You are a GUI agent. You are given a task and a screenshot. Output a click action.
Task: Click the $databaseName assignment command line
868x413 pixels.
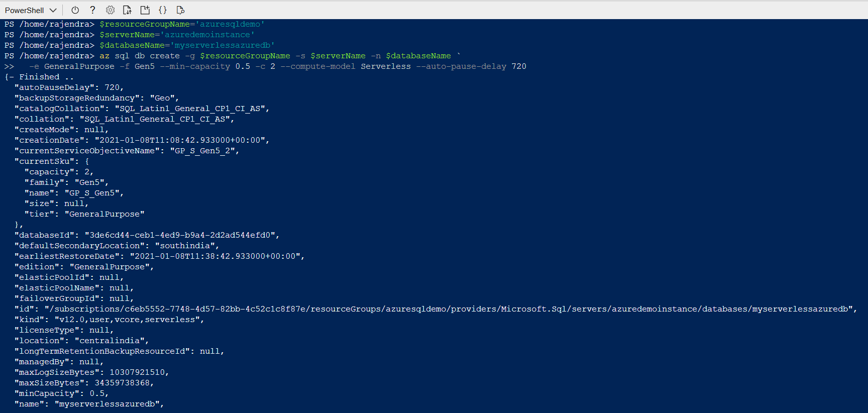pyautogui.click(x=187, y=45)
